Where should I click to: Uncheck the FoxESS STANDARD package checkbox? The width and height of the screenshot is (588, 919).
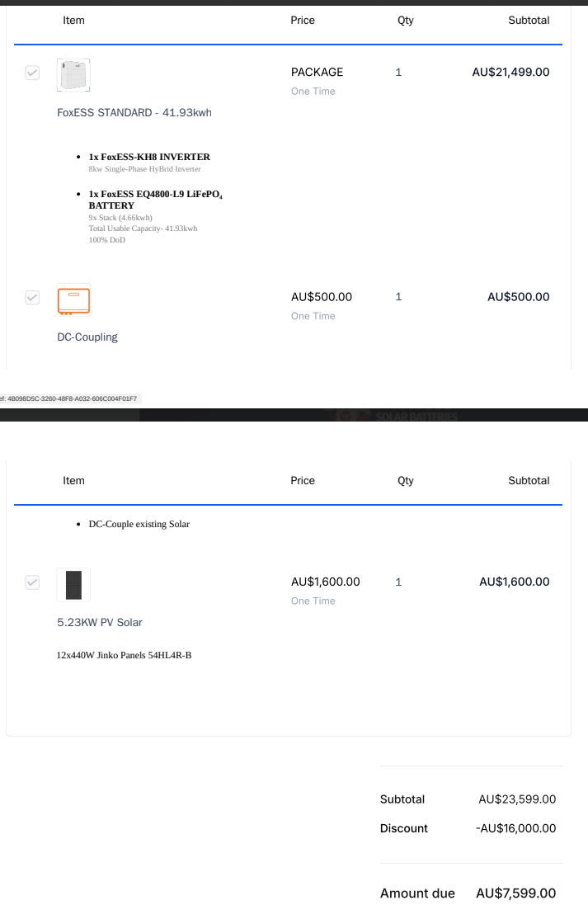[32, 73]
